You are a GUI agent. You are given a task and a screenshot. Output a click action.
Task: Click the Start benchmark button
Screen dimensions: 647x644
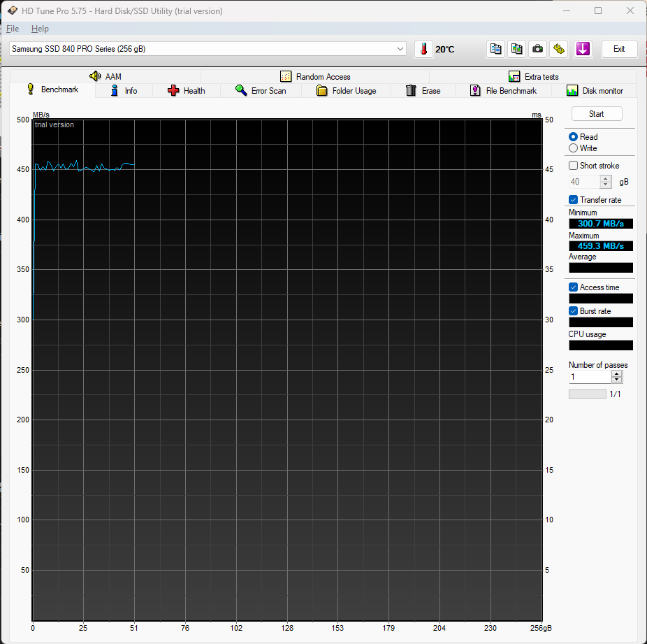(x=597, y=114)
